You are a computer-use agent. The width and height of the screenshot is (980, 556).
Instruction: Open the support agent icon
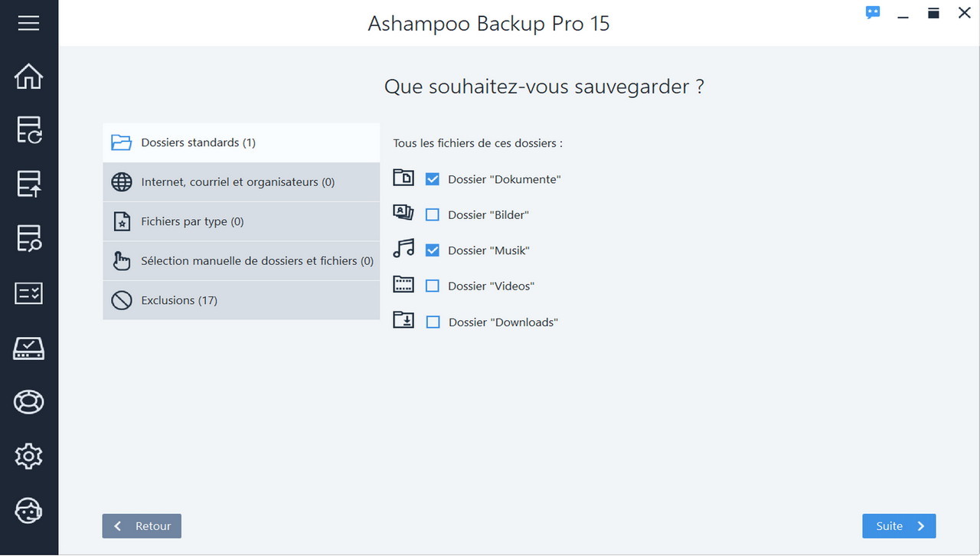click(28, 511)
